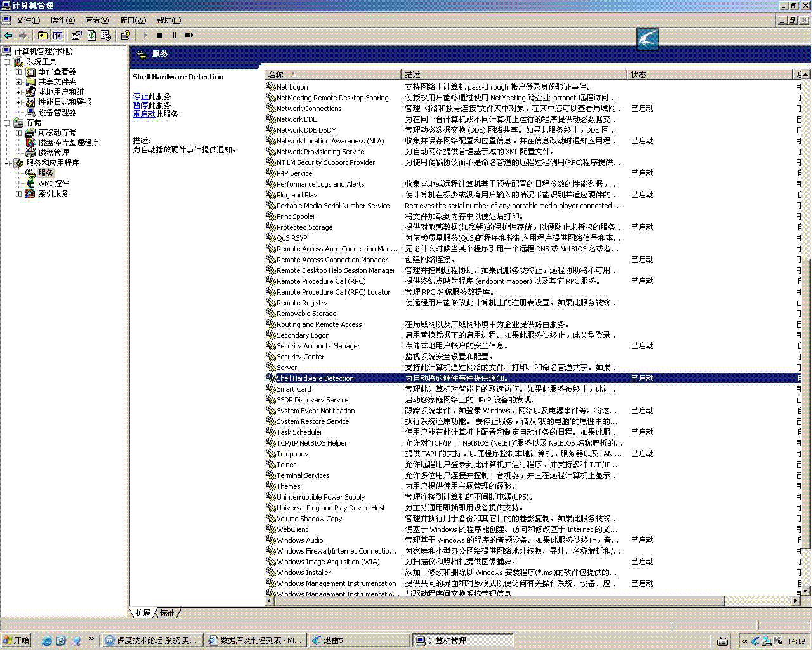Viewport: 812px width, 650px height.
Task: Collapse the 系统工具 tree node
Action: tap(7, 62)
